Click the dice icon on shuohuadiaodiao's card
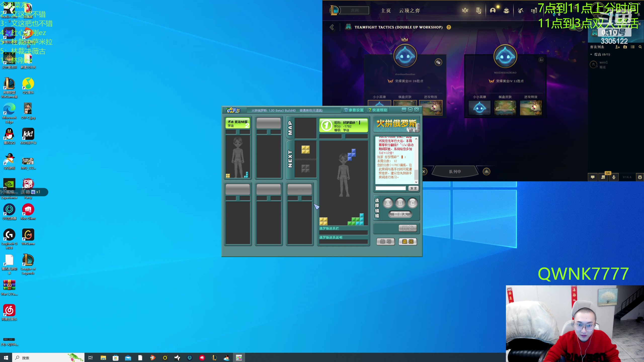 tap(438, 62)
